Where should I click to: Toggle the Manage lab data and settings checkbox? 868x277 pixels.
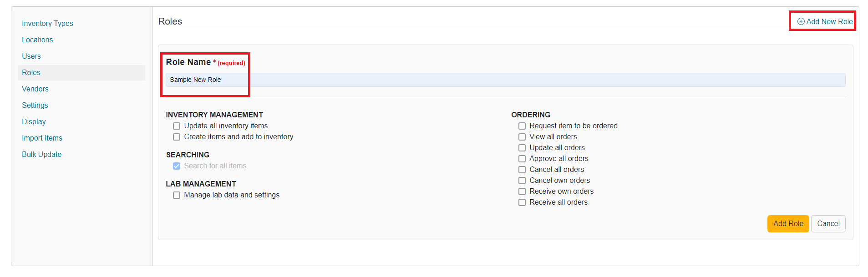point(176,195)
